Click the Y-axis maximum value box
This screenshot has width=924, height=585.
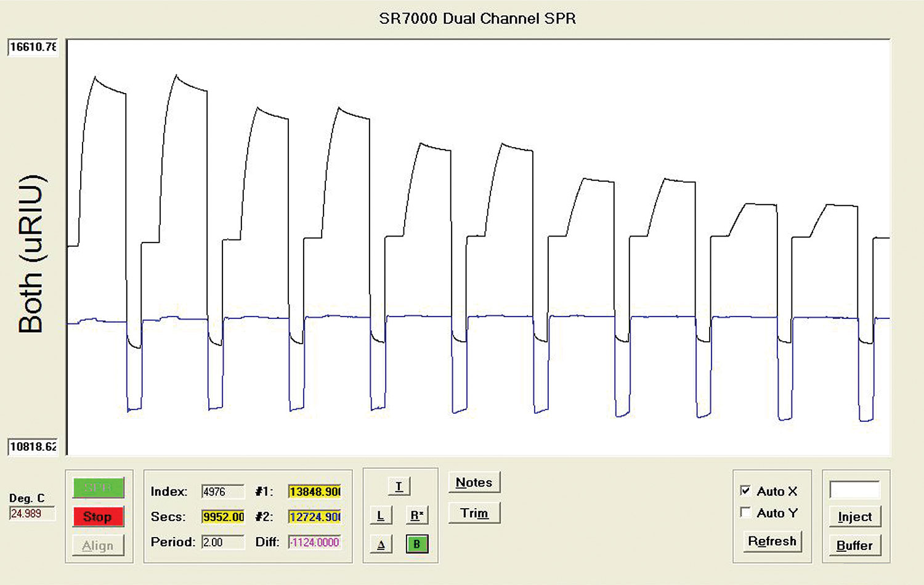tap(33, 47)
